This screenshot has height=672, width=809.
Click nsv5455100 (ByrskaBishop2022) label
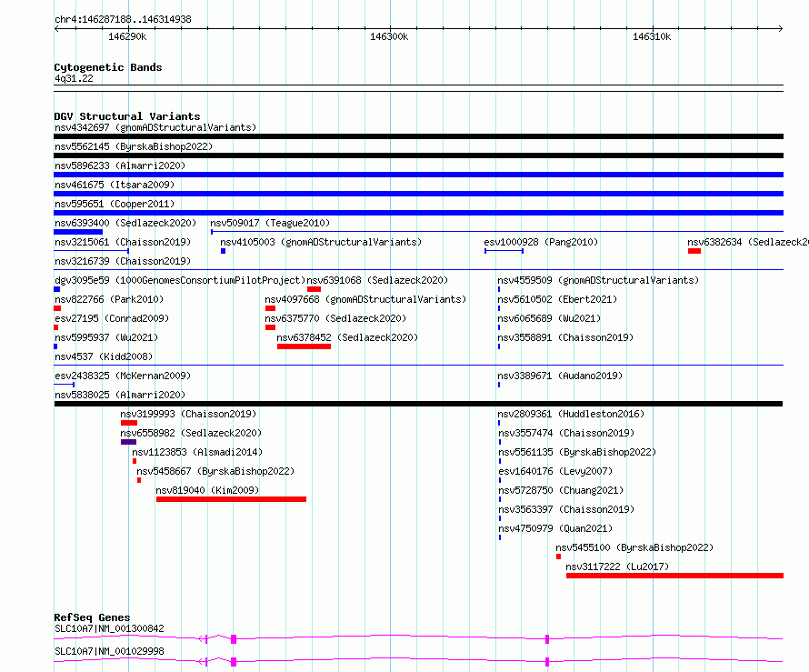click(634, 547)
